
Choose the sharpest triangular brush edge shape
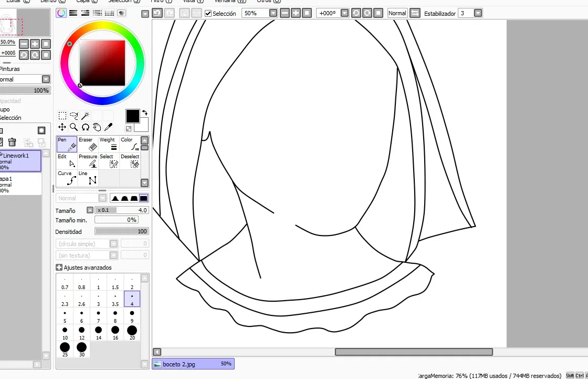pyautogui.click(x=115, y=198)
